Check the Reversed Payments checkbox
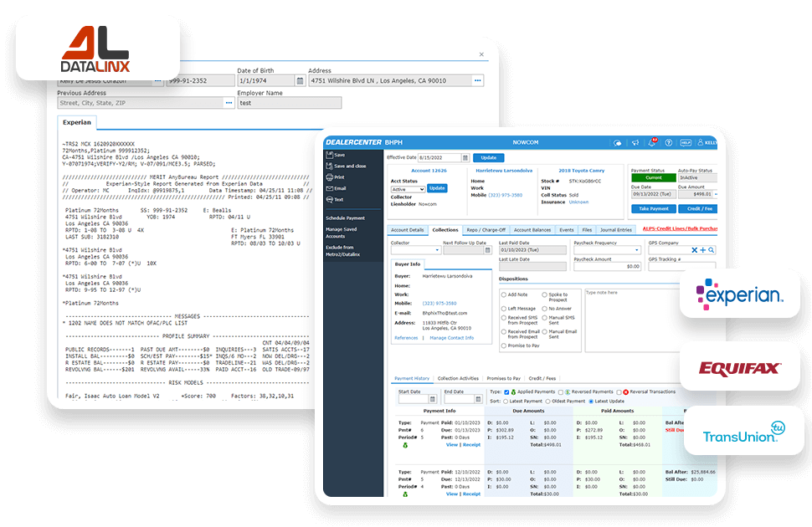Viewport: 812px width, 527px height. click(560, 392)
